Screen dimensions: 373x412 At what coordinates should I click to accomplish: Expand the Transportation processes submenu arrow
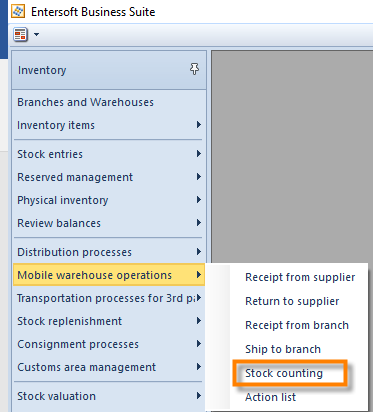coord(199,298)
